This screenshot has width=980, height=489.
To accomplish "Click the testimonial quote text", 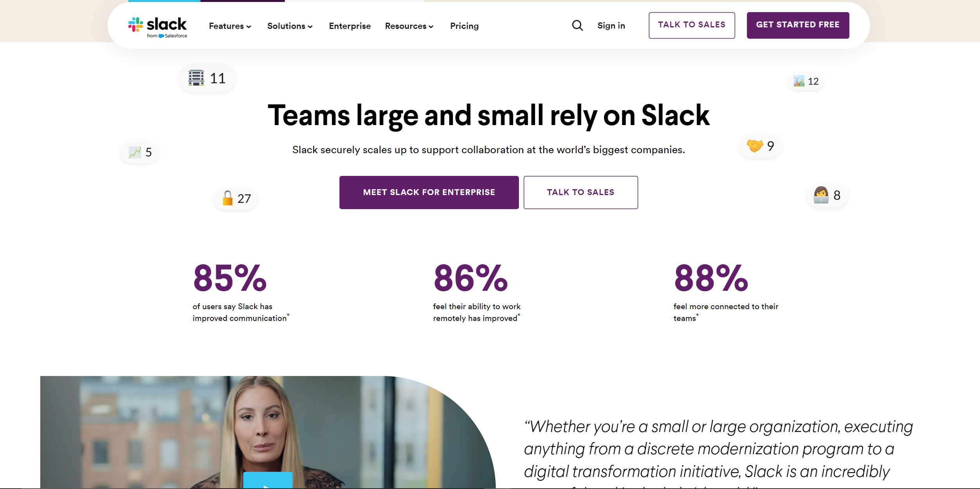I will click(718, 453).
